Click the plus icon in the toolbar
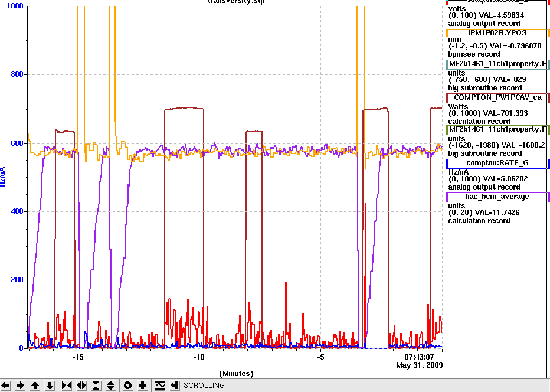550x392 pixels. pyautogui.click(x=142, y=386)
